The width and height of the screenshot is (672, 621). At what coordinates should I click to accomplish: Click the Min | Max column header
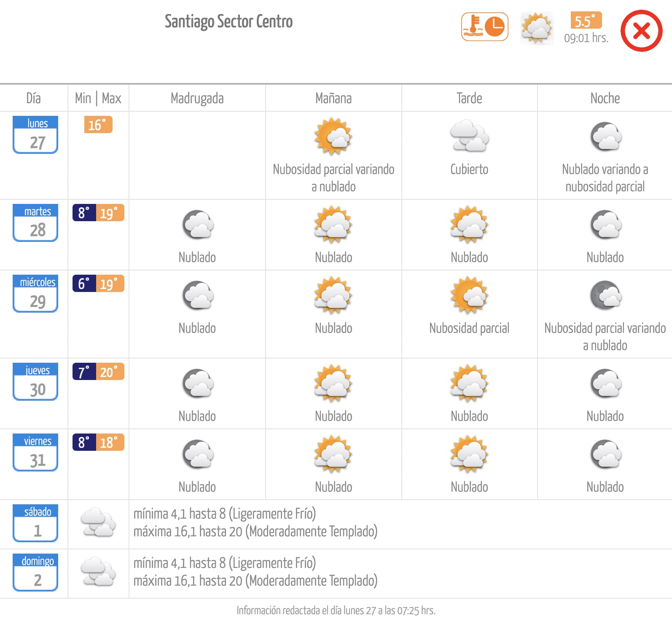click(x=98, y=98)
